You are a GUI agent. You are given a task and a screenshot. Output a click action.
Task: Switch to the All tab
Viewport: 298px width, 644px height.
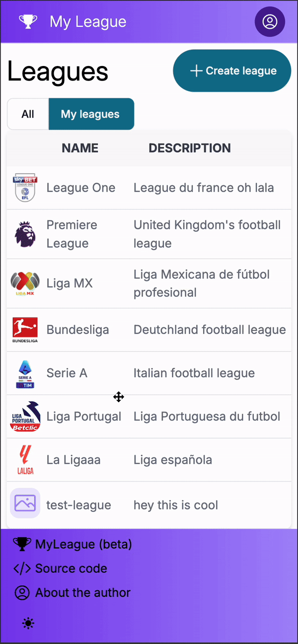point(28,114)
